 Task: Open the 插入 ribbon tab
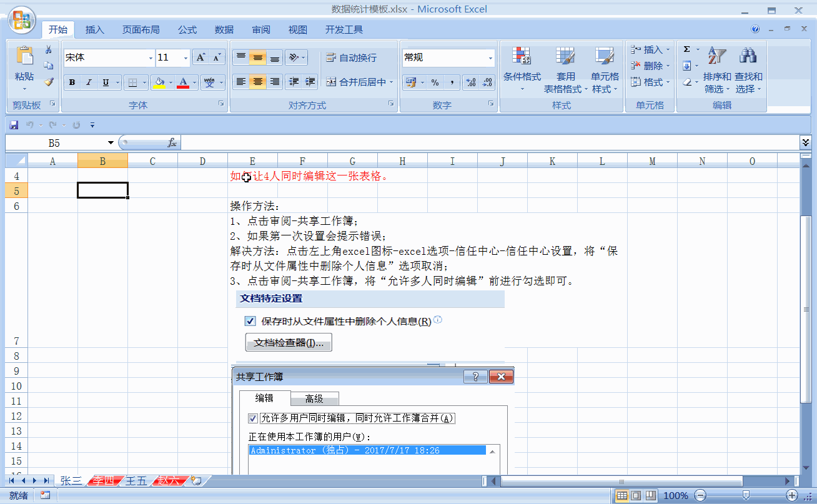95,29
